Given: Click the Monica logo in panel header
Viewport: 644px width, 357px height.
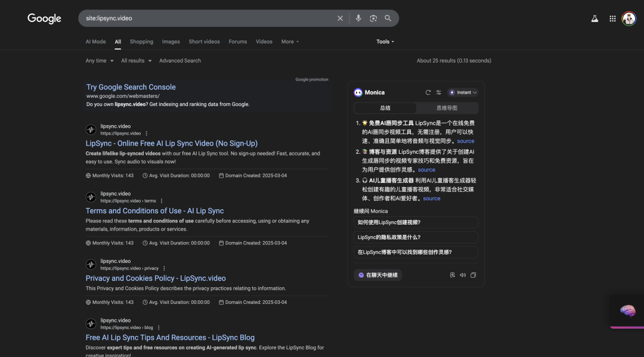Looking at the screenshot, I should coord(358,92).
